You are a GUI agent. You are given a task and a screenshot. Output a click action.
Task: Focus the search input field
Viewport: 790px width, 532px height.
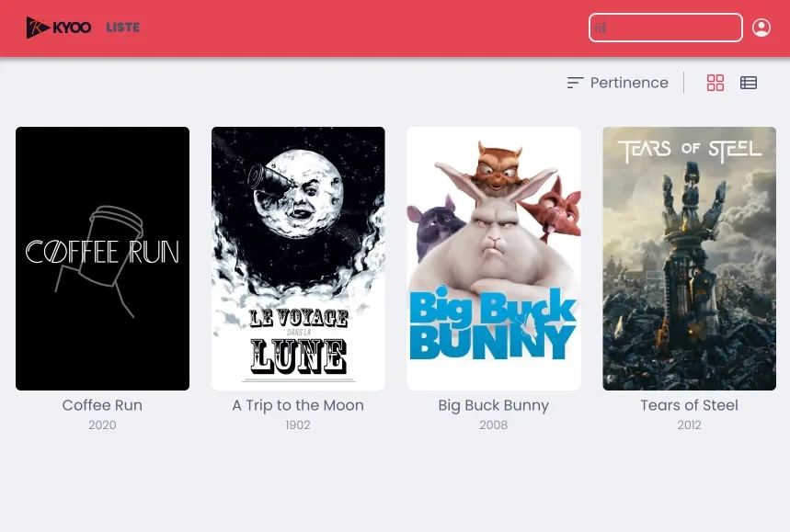(x=665, y=28)
